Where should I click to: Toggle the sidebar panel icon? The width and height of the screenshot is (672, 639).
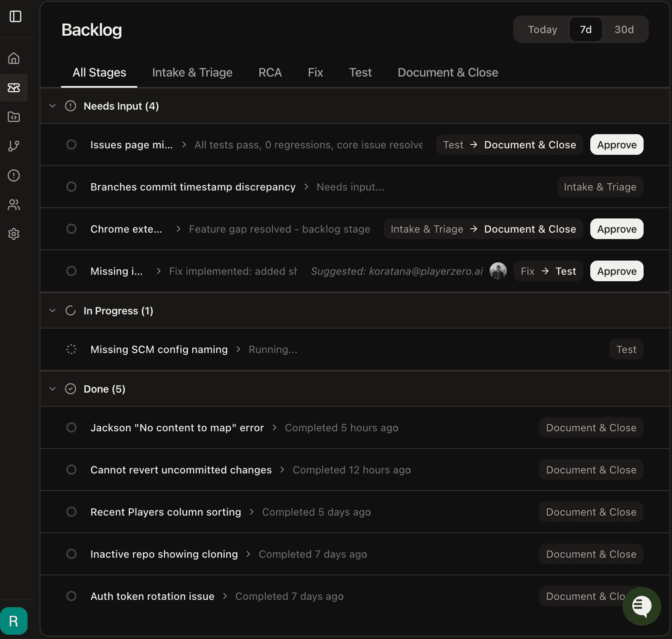click(15, 17)
